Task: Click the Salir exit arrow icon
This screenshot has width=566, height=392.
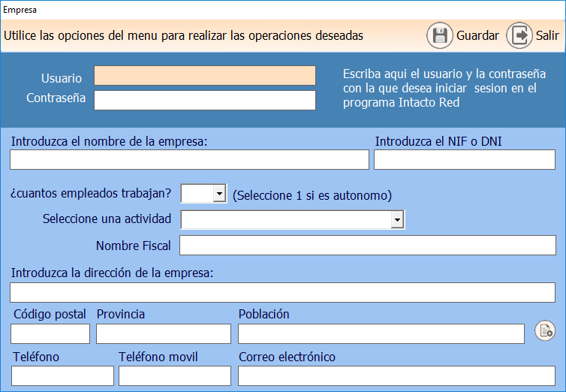Action: [519, 35]
